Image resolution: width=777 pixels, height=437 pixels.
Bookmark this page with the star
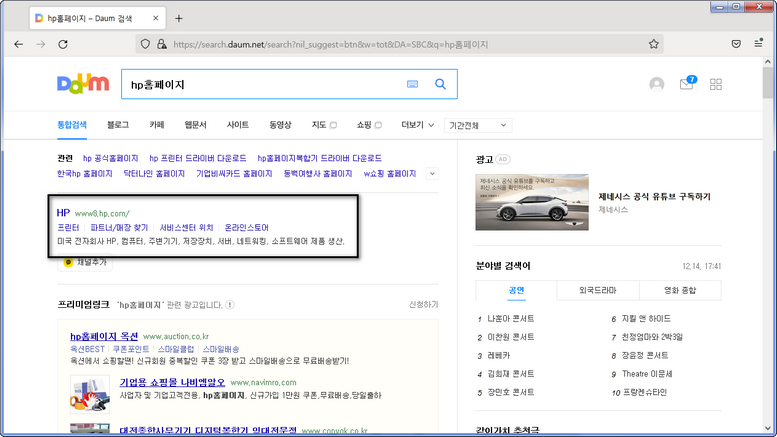tap(654, 44)
